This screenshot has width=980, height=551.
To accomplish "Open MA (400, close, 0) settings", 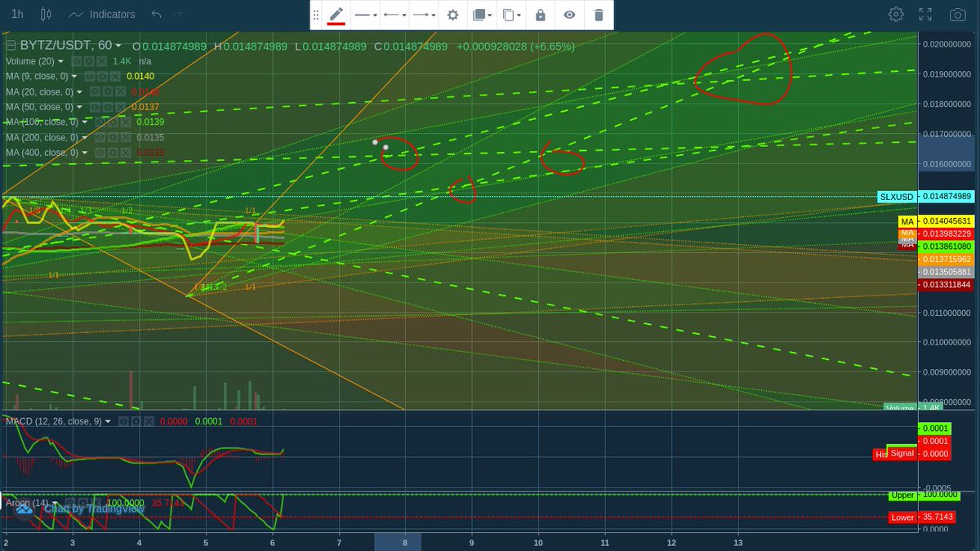I will [113, 153].
